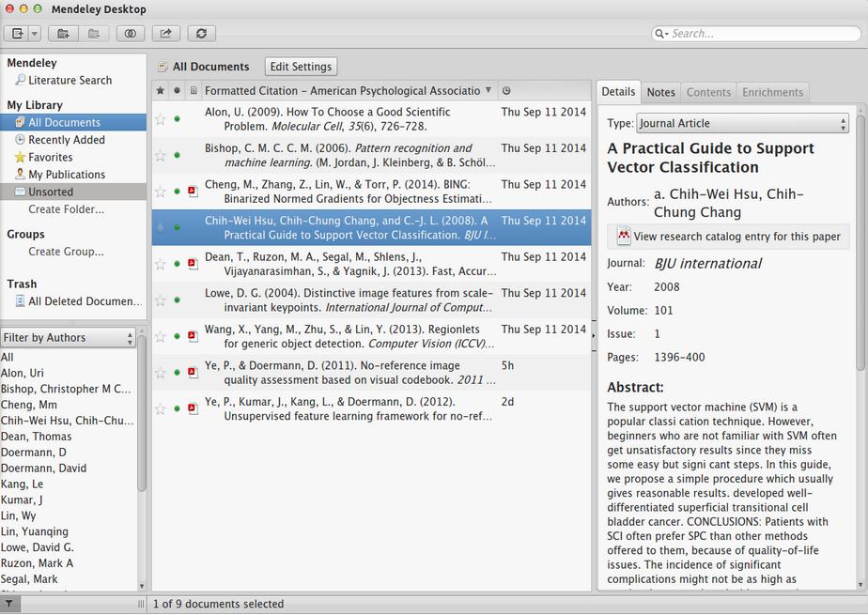
Task: Open PDF icon for Cheng BING paper
Action: 193,192
